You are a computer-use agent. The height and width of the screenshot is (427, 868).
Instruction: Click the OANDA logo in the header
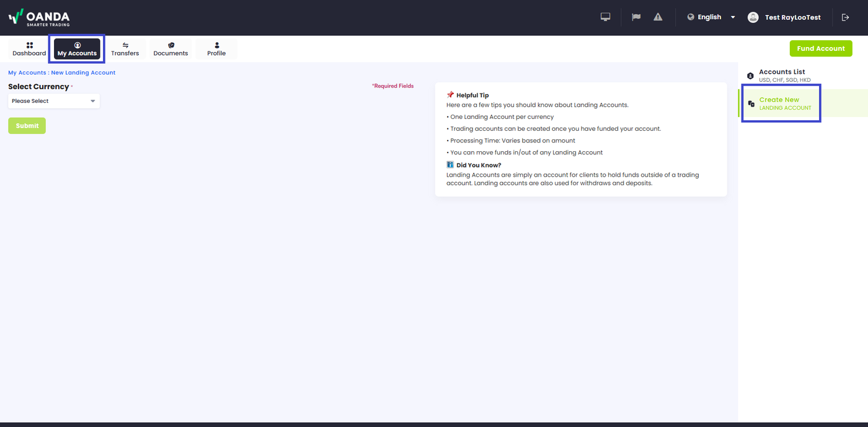point(39,17)
